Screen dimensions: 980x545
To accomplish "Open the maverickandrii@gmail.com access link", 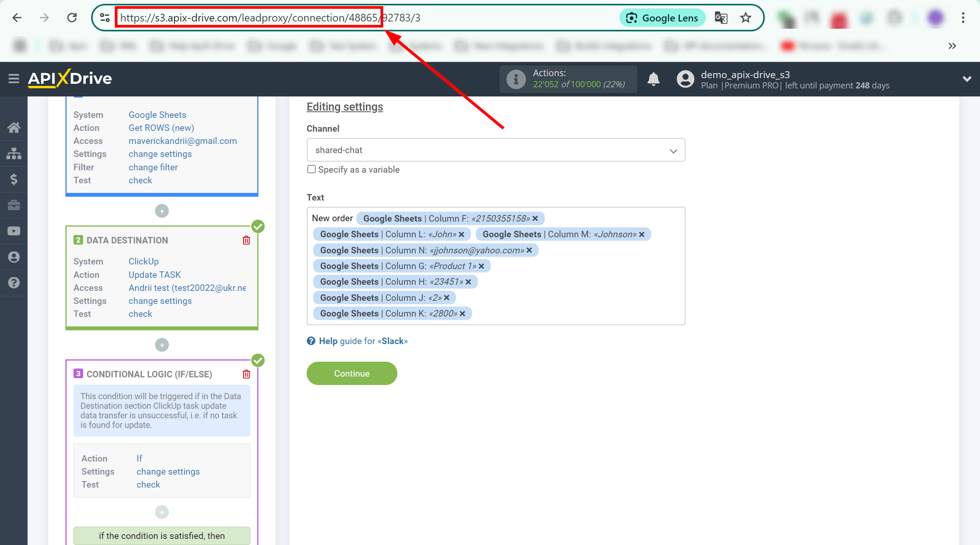I will (183, 141).
